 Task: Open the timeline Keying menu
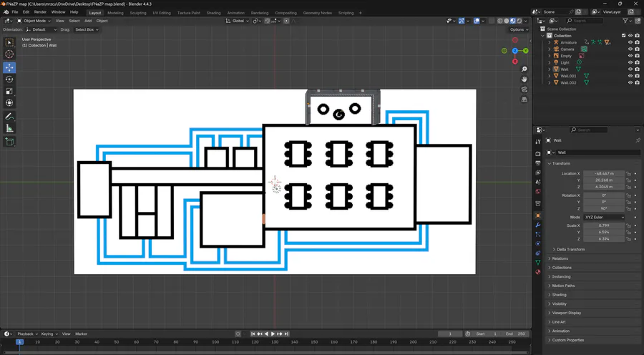[49, 334]
